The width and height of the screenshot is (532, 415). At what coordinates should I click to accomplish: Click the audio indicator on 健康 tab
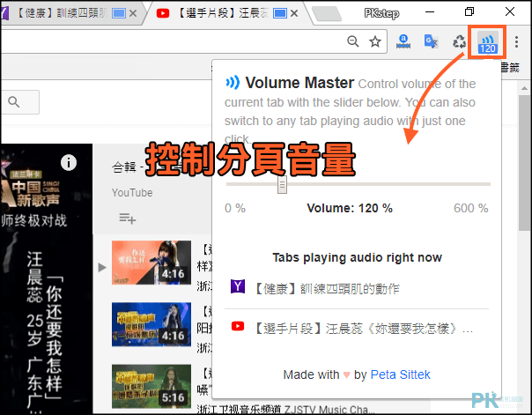click(119, 13)
